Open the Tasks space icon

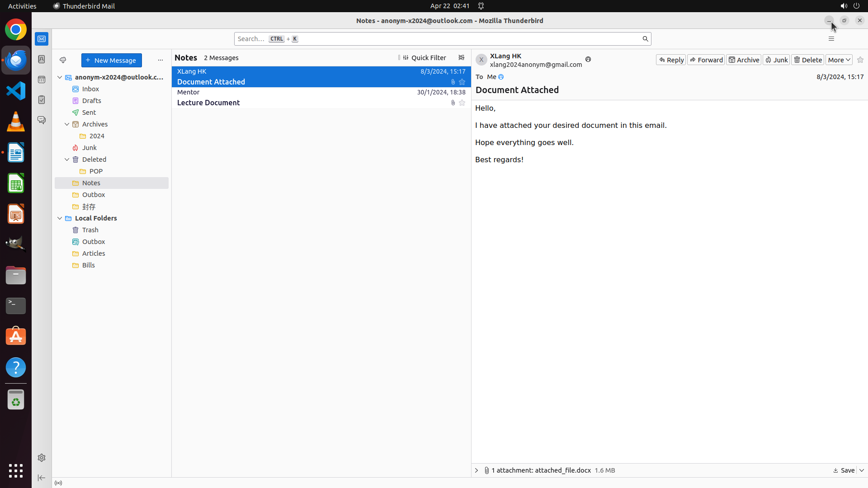click(42, 100)
